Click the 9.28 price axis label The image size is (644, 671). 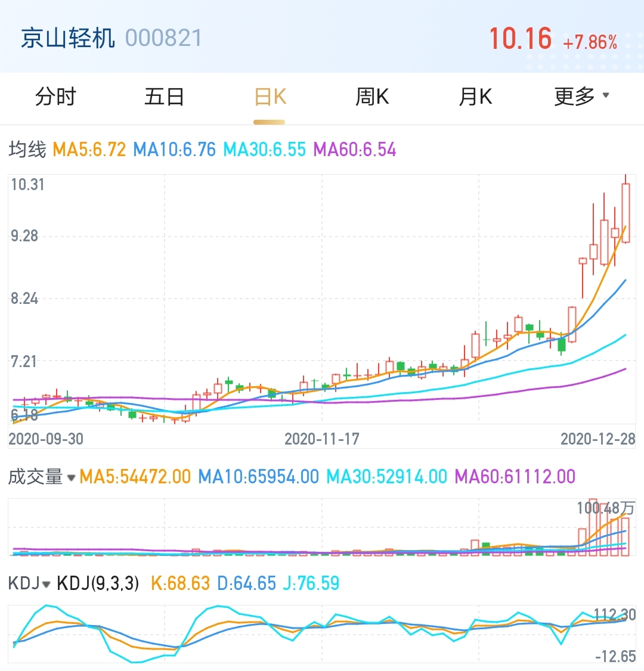(x=24, y=236)
